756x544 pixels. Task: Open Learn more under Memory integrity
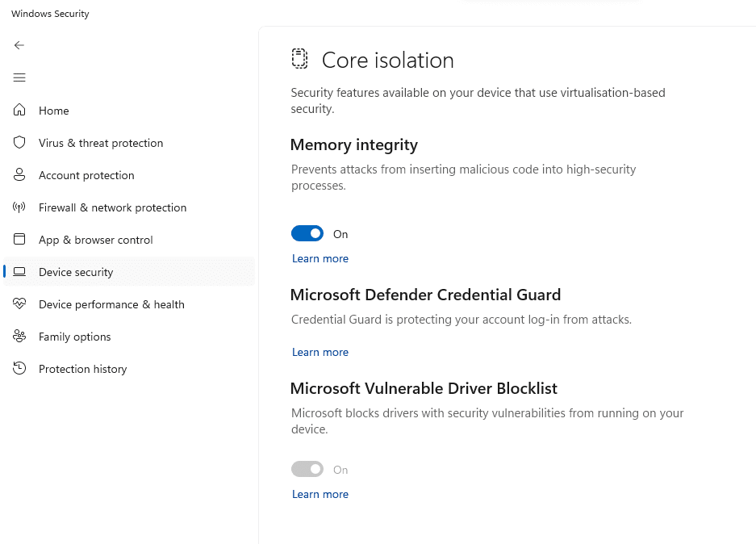pos(320,258)
